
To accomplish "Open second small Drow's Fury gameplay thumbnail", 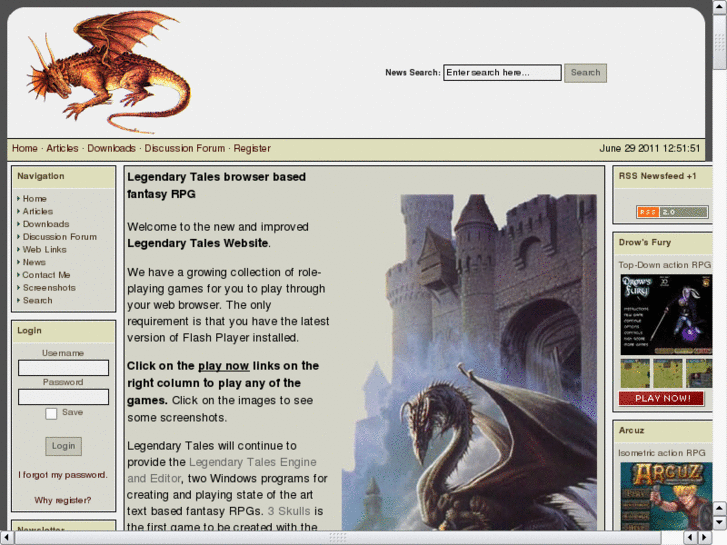I will (x=668, y=373).
